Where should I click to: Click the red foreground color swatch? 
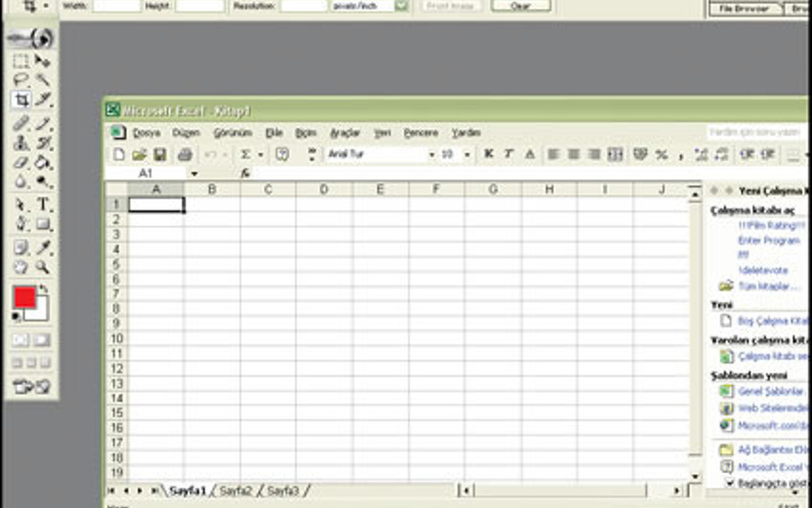coord(25,298)
